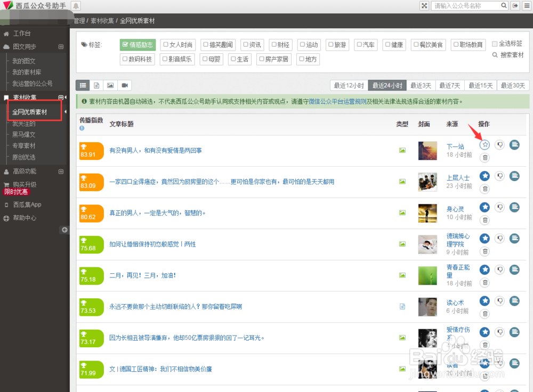Open 西瓜集App in sidebar
This screenshot has height=392, width=533.
tap(27, 205)
